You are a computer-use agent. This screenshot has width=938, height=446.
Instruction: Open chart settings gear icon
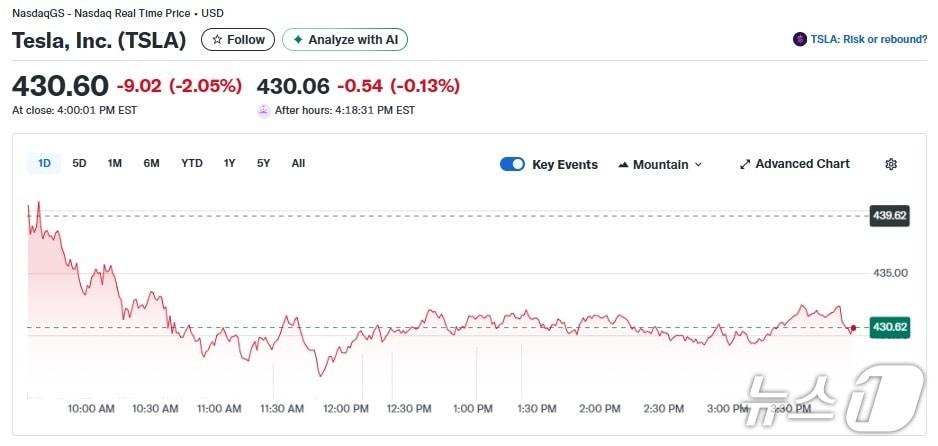click(891, 164)
